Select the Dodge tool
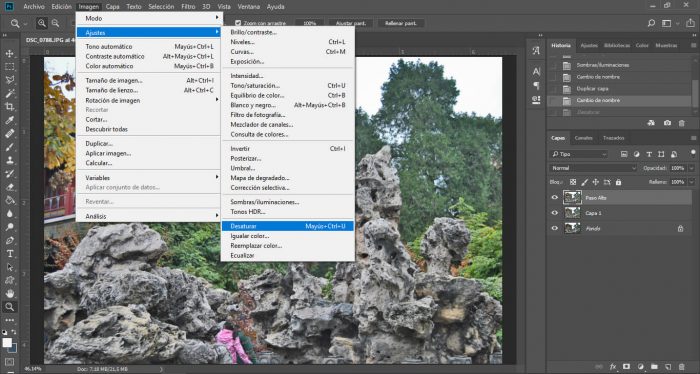Screen dimensions: 700x374 [9, 227]
